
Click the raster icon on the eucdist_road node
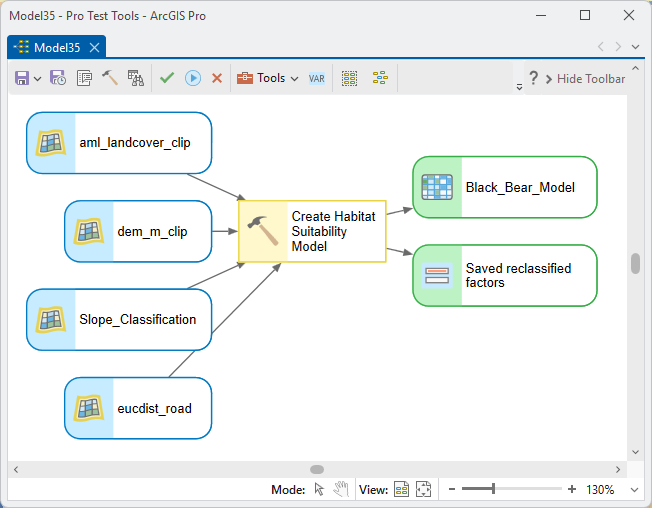pos(89,409)
